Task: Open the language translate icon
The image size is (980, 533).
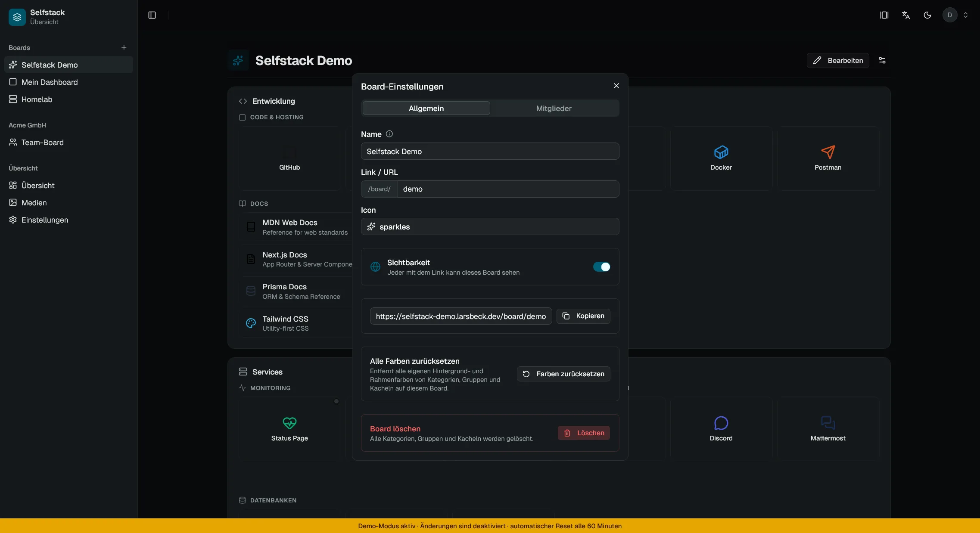Action: [x=906, y=15]
